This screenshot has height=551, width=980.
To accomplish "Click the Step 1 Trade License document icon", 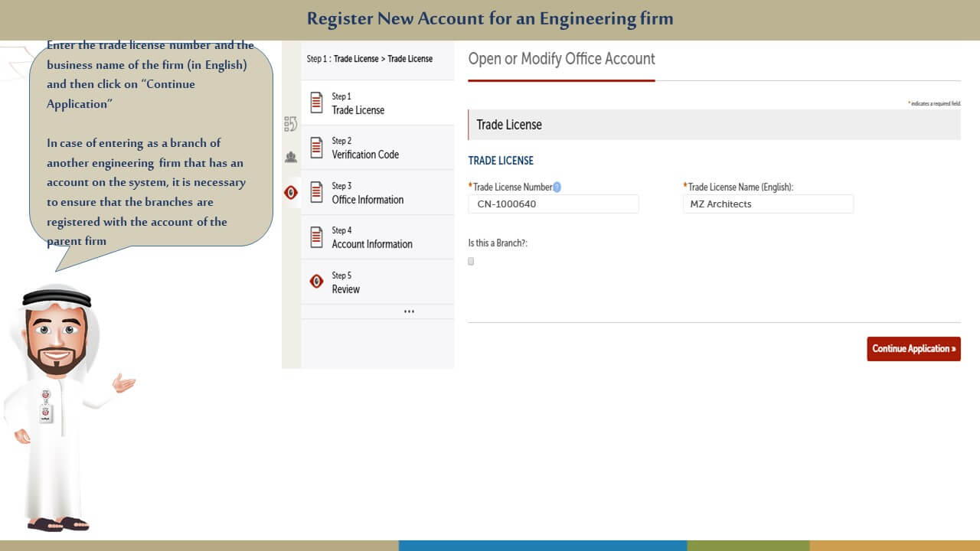I will pyautogui.click(x=316, y=103).
